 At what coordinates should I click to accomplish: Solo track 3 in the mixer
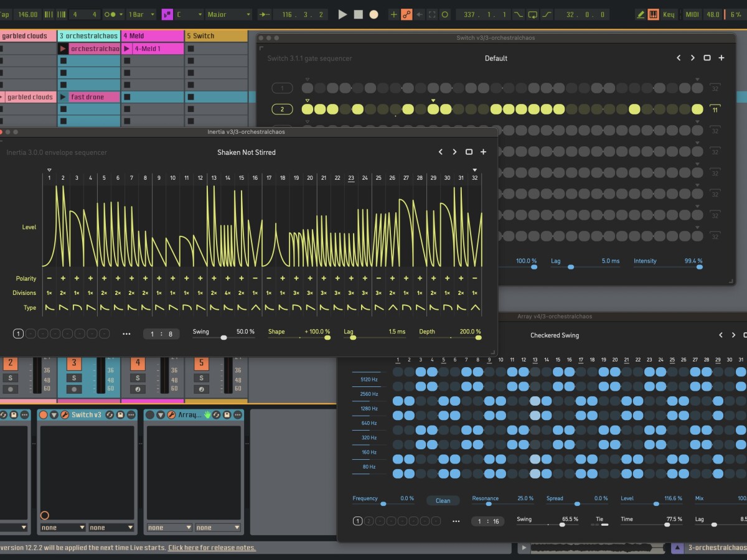coord(73,378)
